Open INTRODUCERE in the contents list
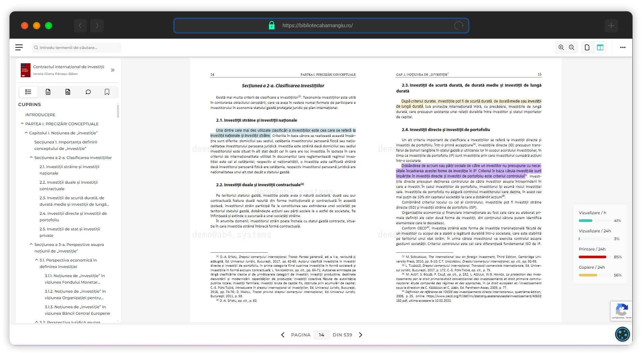Viewport: 644px width, 353px height. tap(40, 115)
